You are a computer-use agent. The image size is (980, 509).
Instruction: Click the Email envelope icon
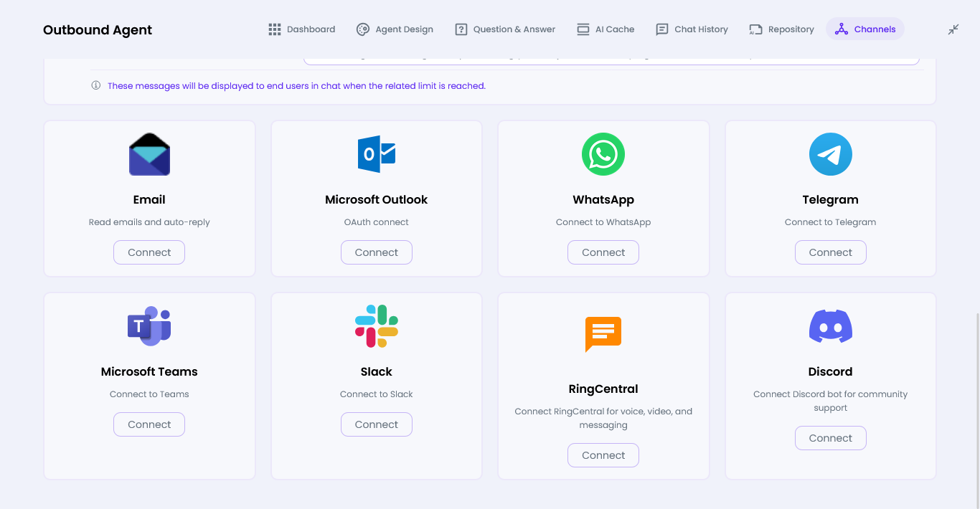[149, 154]
